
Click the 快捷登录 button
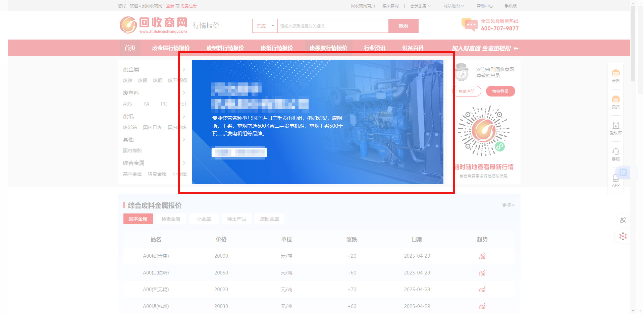point(500,91)
